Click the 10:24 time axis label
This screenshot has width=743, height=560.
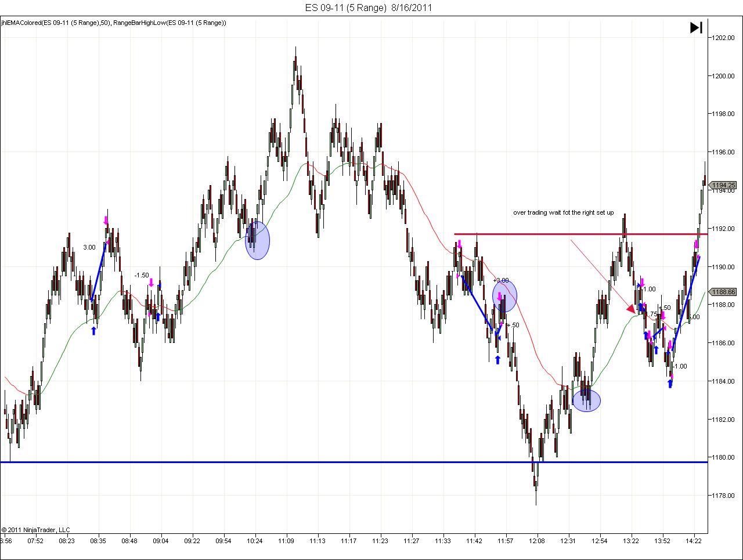[x=255, y=541]
